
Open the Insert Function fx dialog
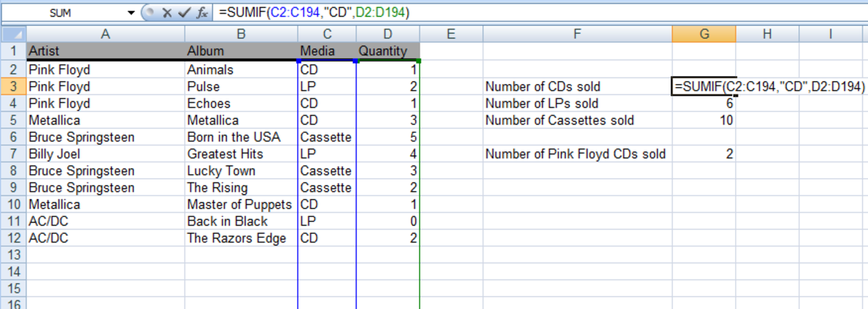coord(202,12)
